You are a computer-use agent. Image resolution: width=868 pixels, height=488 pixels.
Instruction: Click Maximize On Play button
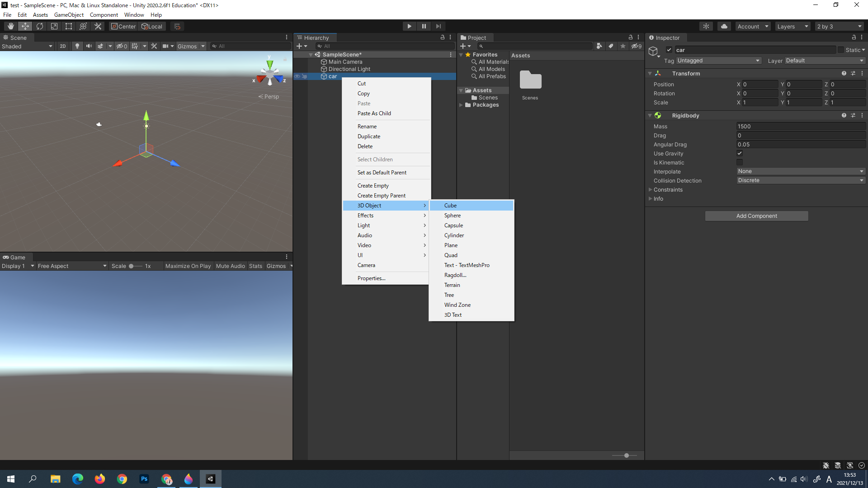coord(188,266)
